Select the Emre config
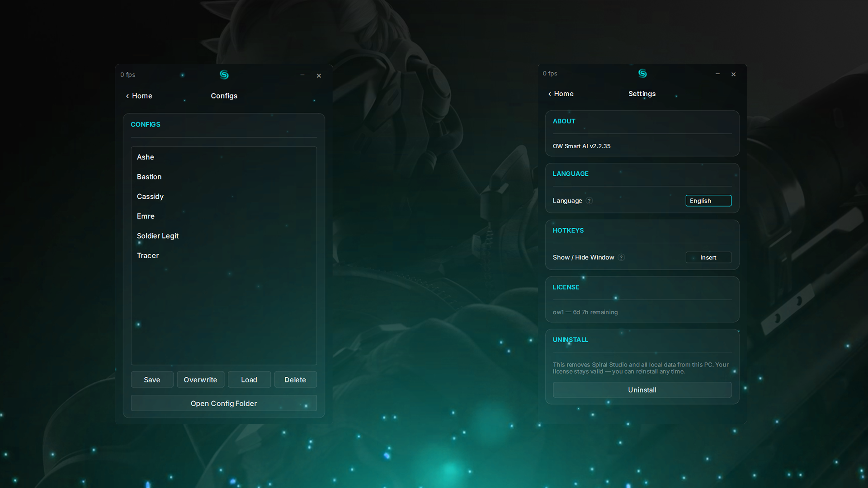868x488 pixels. click(x=224, y=216)
